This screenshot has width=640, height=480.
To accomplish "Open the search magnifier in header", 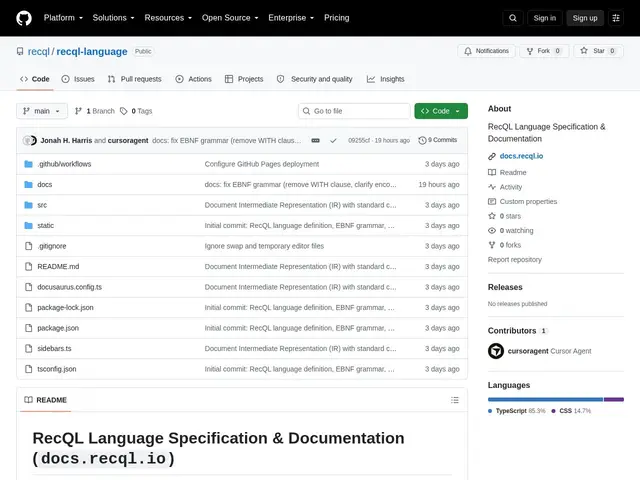I will tap(513, 18).
